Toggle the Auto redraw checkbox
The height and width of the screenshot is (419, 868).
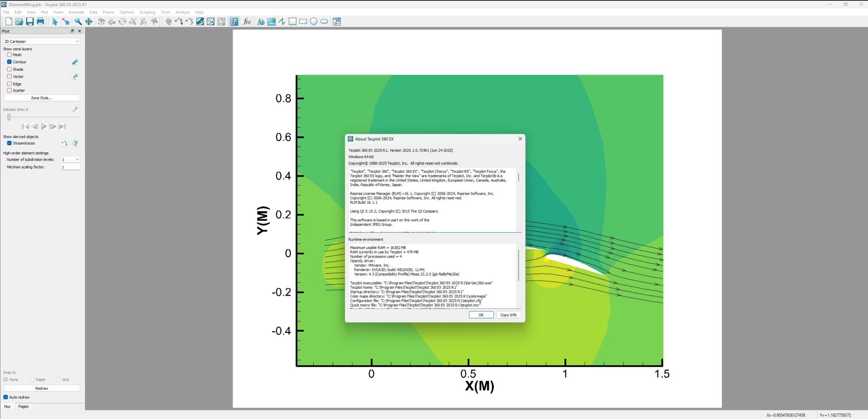pyautogui.click(x=6, y=397)
